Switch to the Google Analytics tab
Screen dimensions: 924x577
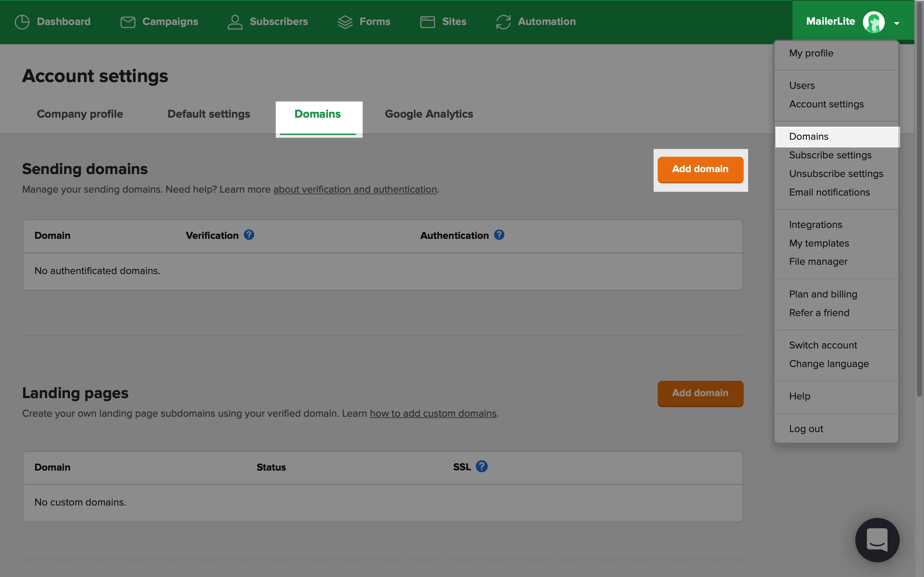point(428,114)
